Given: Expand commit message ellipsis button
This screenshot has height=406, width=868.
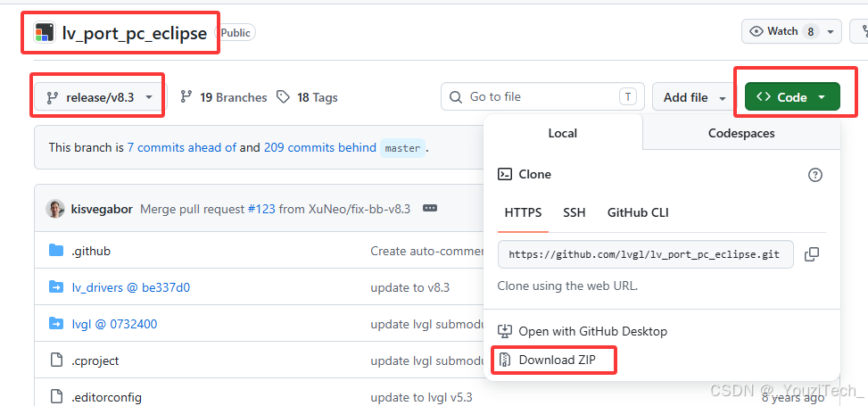Looking at the screenshot, I should point(430,208).
